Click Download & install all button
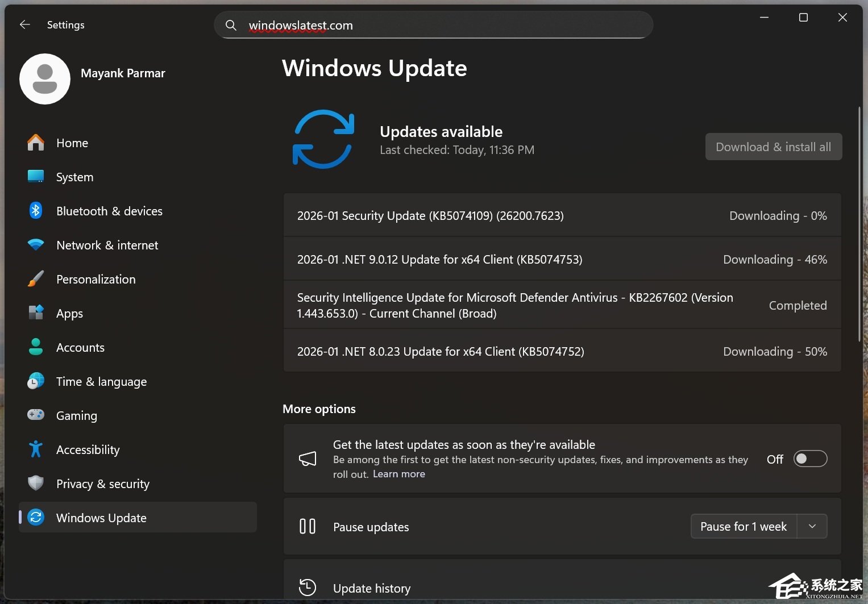The height and width of the screenshot is (604, 868). coord(774,147)
